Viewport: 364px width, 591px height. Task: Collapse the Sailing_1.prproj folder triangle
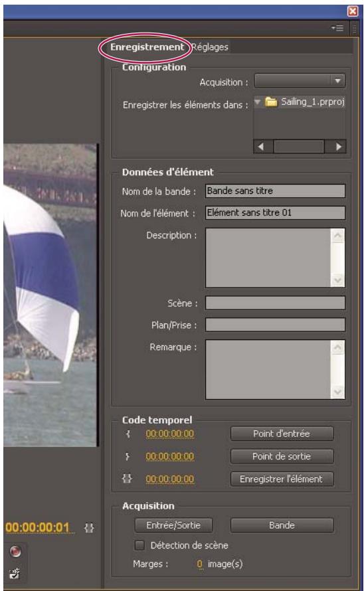click(x=258, y=102)
